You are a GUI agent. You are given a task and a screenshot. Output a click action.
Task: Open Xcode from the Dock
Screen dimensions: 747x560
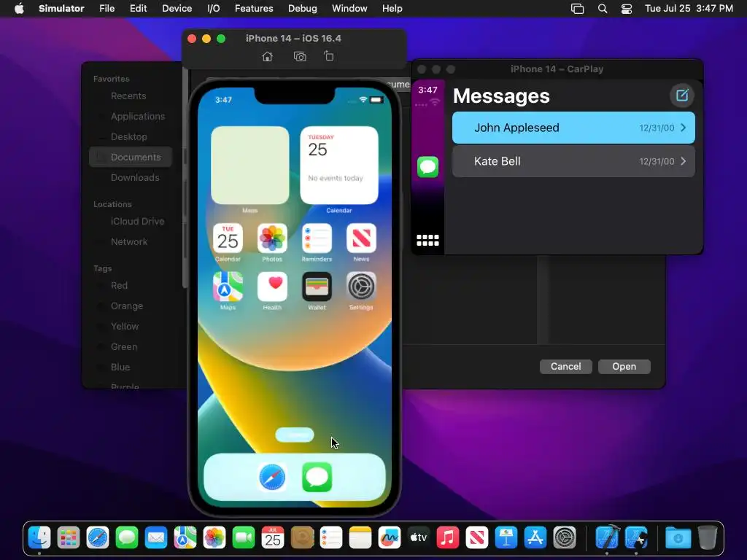click(x=608, y=538)
